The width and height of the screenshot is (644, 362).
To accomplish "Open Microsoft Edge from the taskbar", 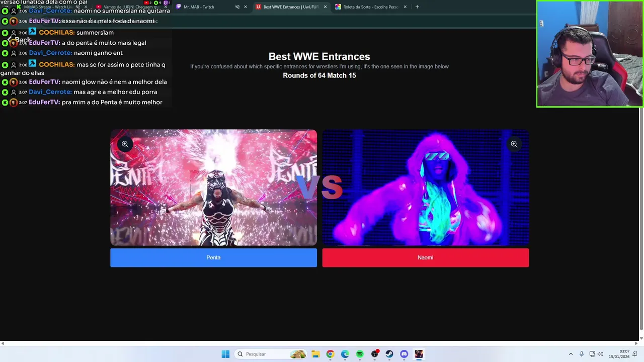I will [x=345, y=354].
